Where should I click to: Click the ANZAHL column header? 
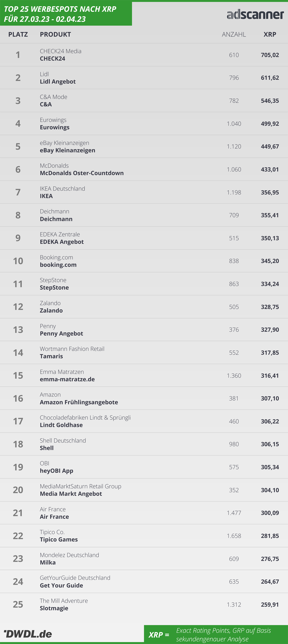[234, 34]
